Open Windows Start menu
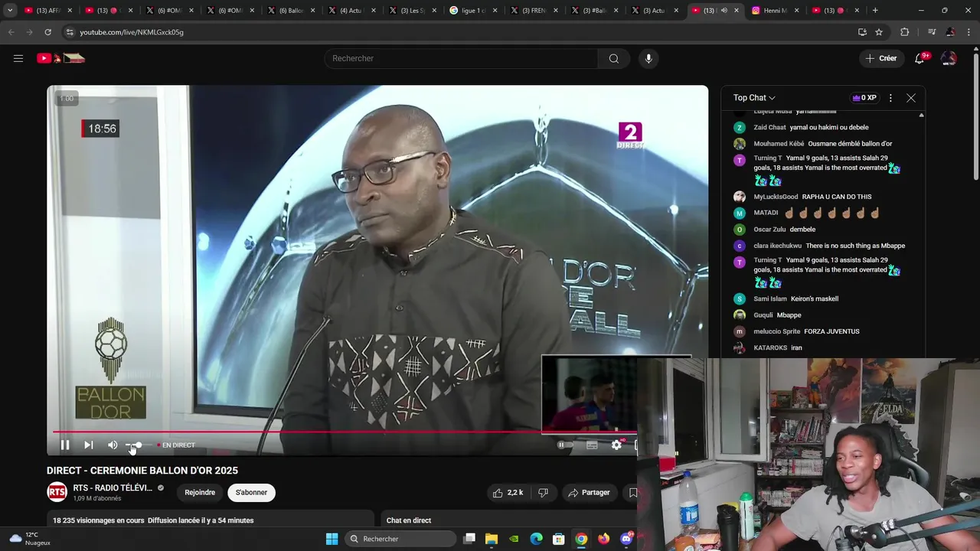The height and width of the screenshot is (551, 980). click(332, 539)
